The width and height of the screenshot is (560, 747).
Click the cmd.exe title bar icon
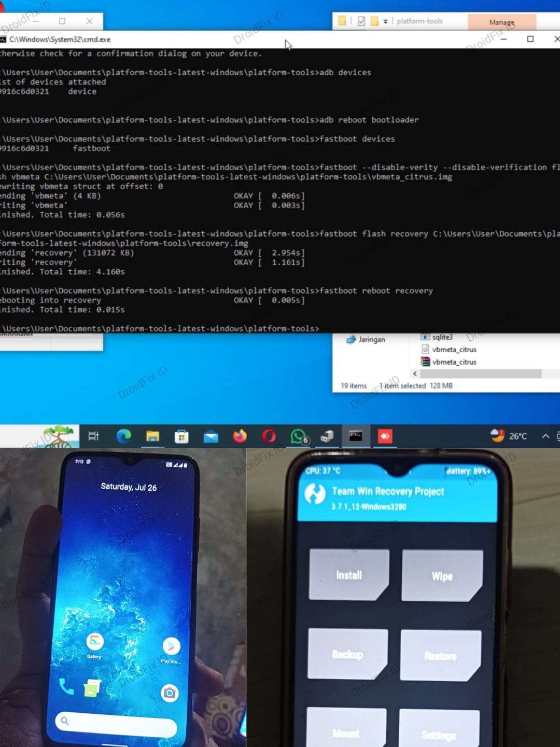3,39
